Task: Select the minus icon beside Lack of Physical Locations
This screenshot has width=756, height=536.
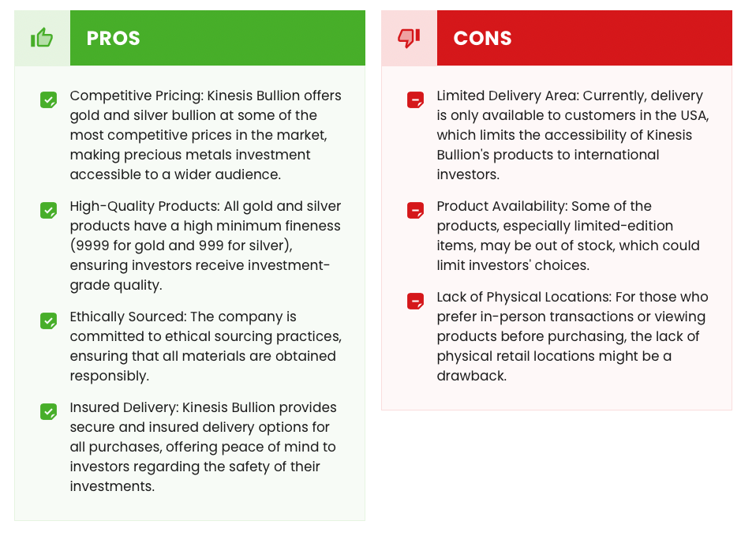Action: 415,301
